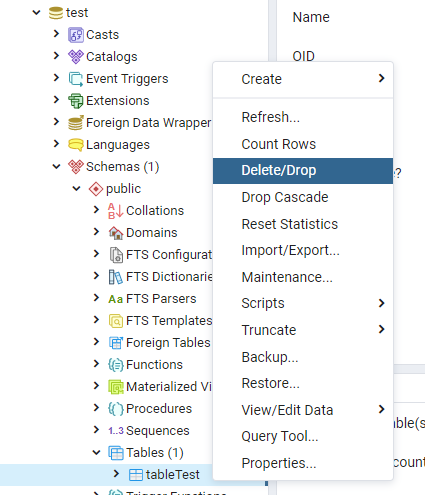Open the Create submenu
The height and width of the screenshot is (495, 425).
pos(303,79)
